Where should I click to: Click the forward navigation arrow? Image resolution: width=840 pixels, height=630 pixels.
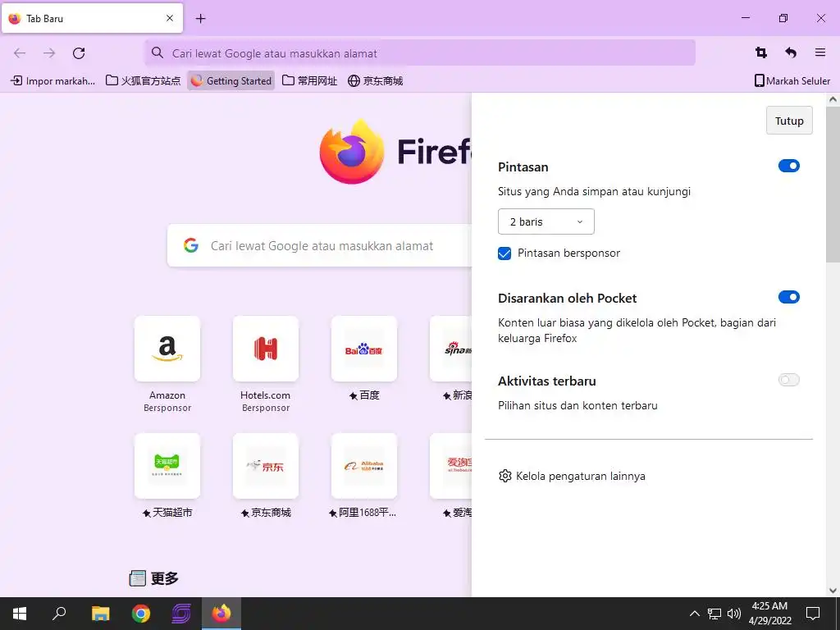[49, 53]
